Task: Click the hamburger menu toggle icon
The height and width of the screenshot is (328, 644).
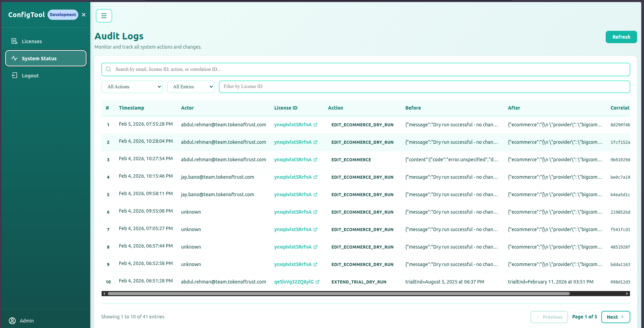Action: click(104, 16)
